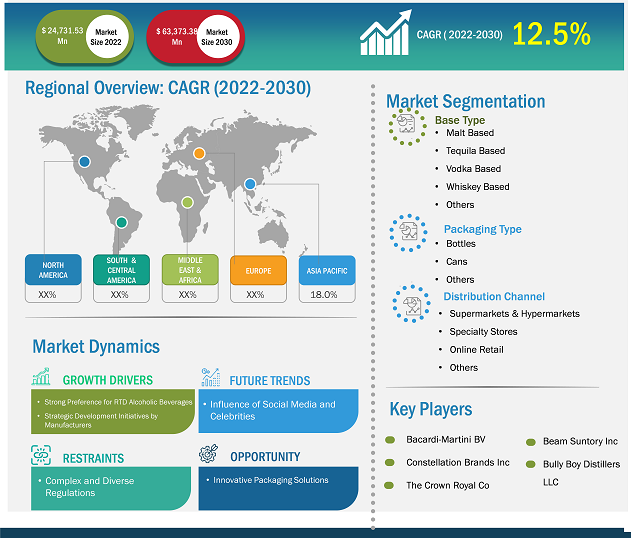
Task: Select the Future Trends icon
Action: [x=210, y=379]
